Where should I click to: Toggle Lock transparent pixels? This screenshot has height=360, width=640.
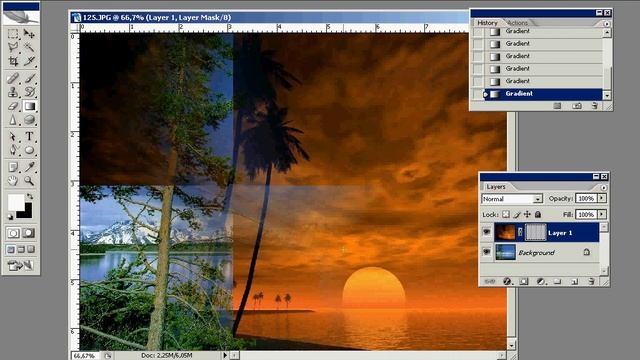tap(506, 214)
